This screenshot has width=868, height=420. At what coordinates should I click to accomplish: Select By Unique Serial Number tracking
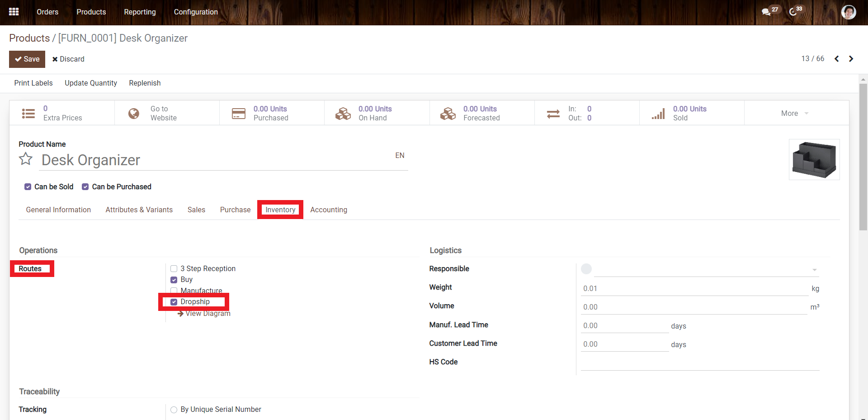174,410
